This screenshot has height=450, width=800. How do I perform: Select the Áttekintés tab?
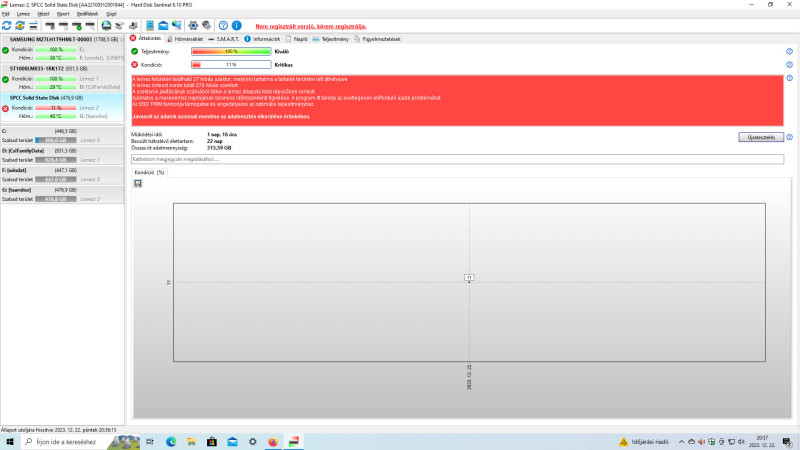pos(146,38)
